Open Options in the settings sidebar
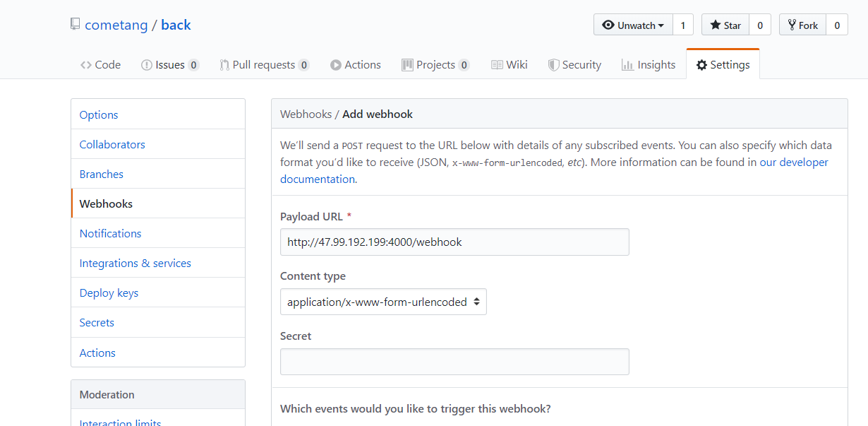 click(x=158, y=114)
